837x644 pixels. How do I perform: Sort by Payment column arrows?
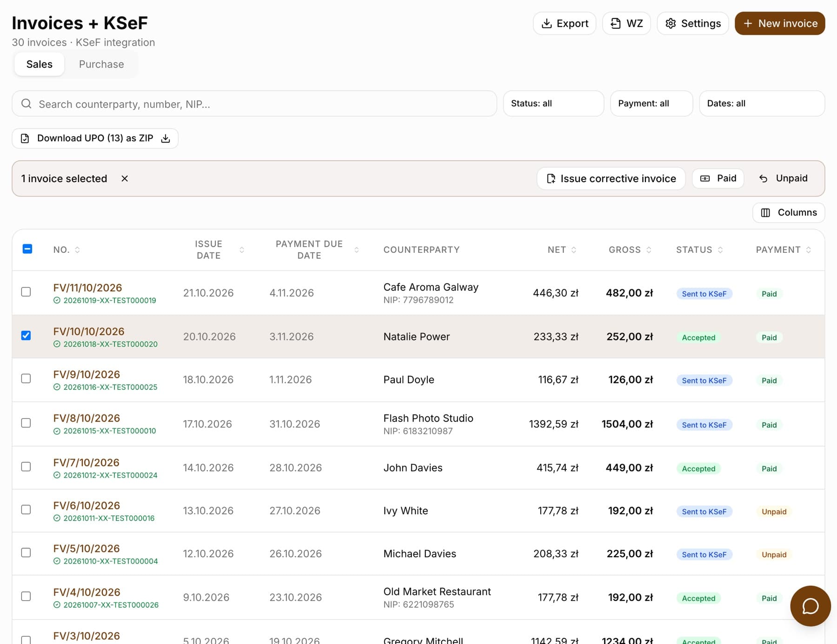(x=809, y=250)
